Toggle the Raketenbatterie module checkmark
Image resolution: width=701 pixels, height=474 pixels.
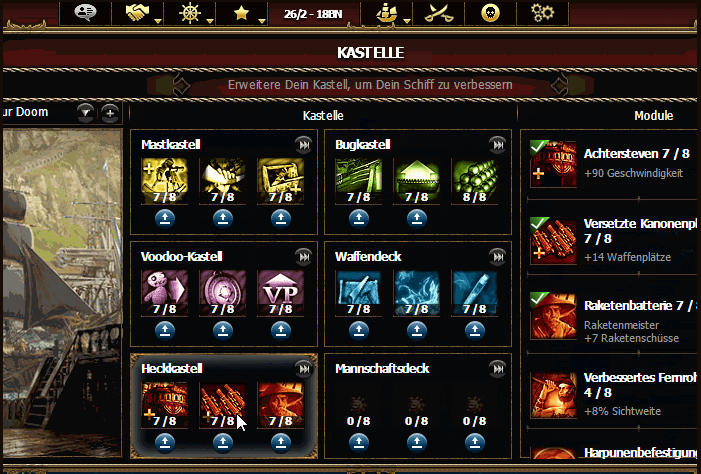(x=539, y=299)
